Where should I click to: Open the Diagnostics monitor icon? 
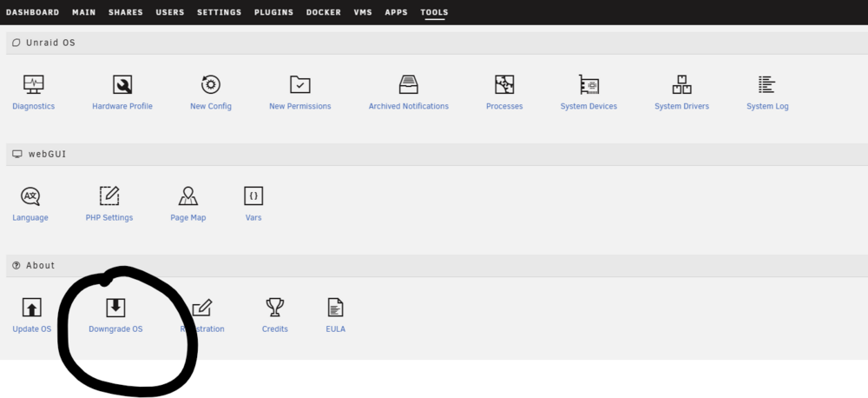[x=33, y=84]
